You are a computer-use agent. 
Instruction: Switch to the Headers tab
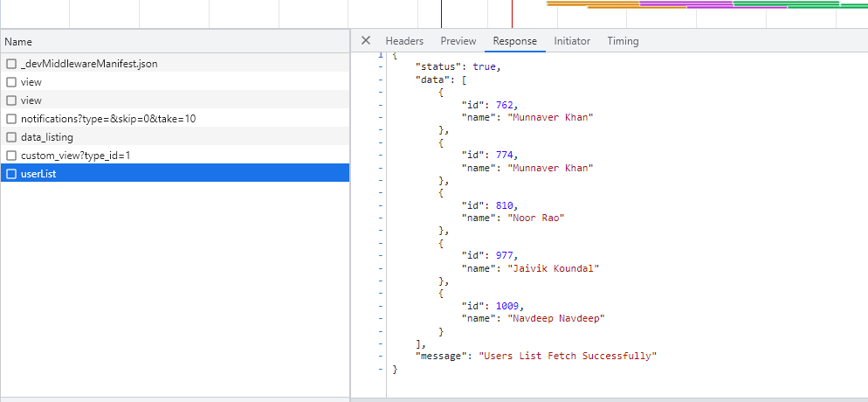(x=404, y=41)
